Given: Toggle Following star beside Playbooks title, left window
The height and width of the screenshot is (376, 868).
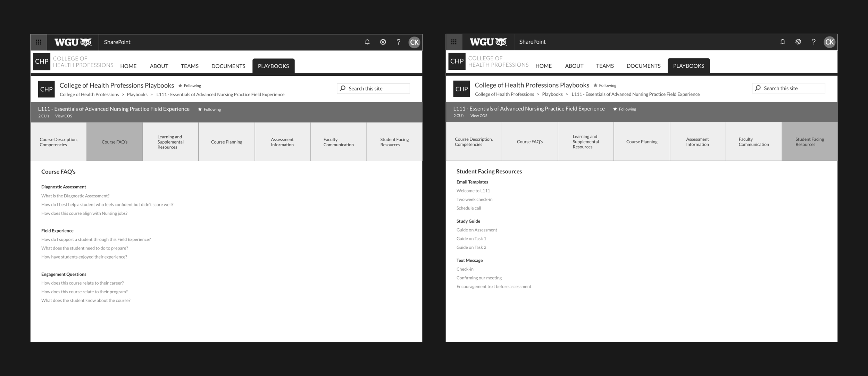Looking at the screenshot, I should [x=180, y=86].
